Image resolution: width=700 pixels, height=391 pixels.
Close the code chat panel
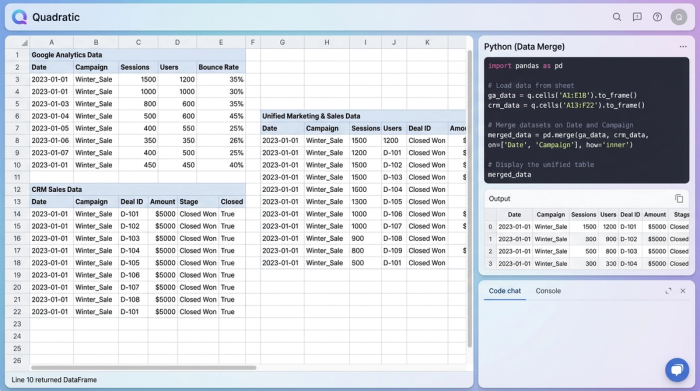click(x=683, y=291)
